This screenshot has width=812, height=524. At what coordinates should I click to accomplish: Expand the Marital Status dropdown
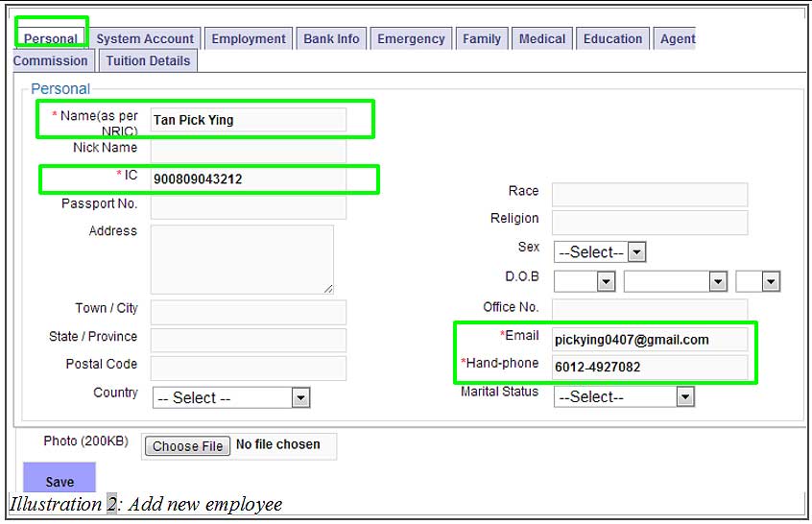coord(624,396)
